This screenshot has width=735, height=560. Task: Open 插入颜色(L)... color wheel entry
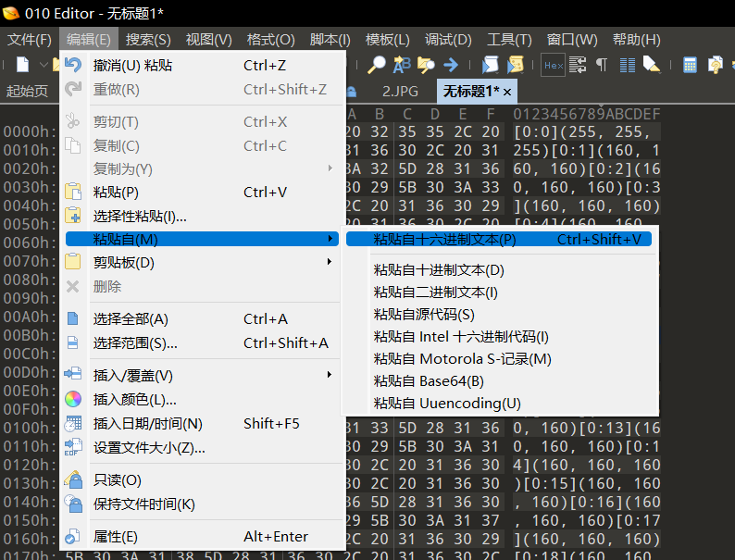202,400
